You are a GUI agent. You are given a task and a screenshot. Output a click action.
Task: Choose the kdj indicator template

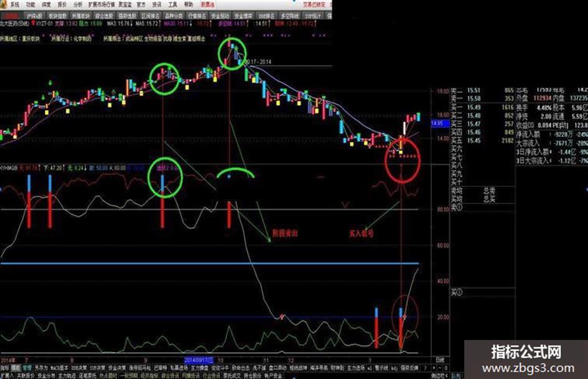pyautogui.click(x=394, y=368)
